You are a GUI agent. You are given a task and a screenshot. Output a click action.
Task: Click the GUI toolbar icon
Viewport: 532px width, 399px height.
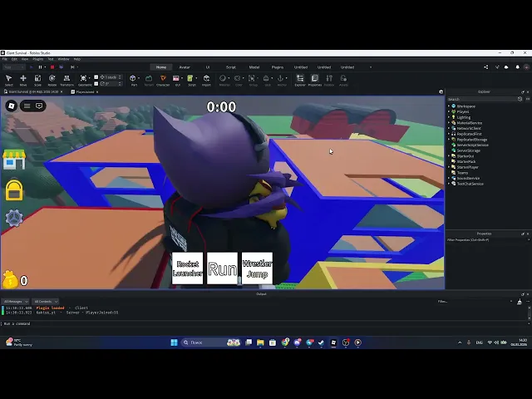click(x=176, y=79)
